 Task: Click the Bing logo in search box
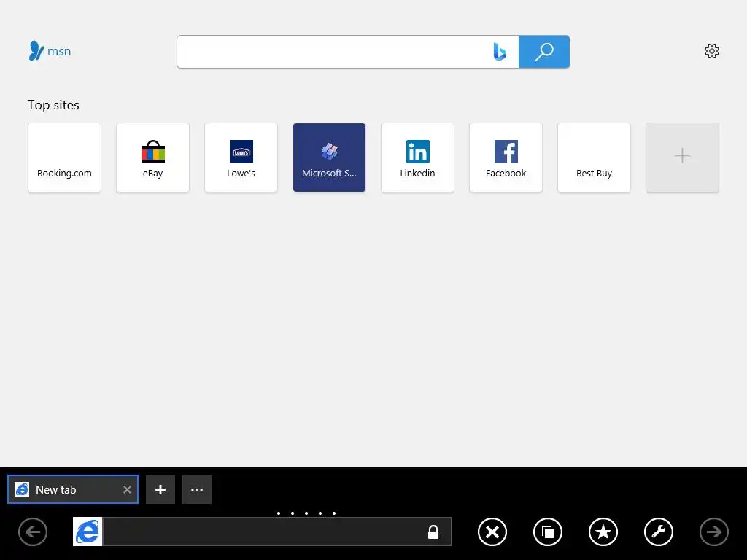(x=499, y=52)
